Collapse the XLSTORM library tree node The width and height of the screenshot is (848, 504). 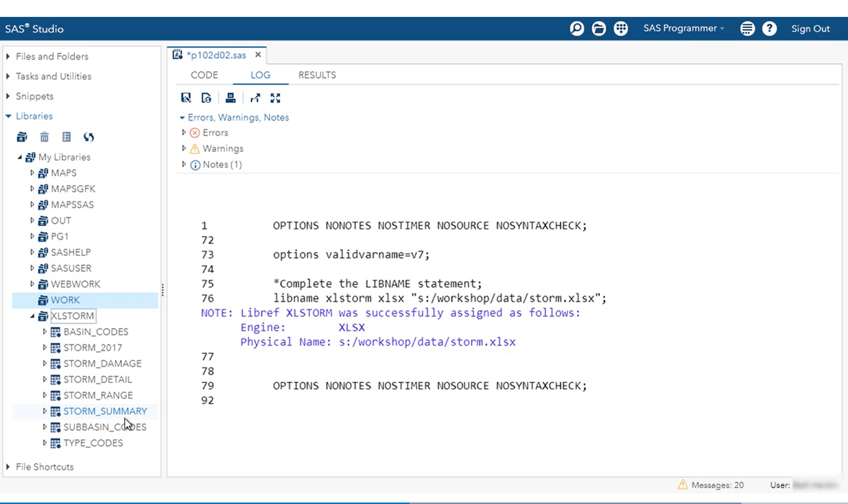32,316
